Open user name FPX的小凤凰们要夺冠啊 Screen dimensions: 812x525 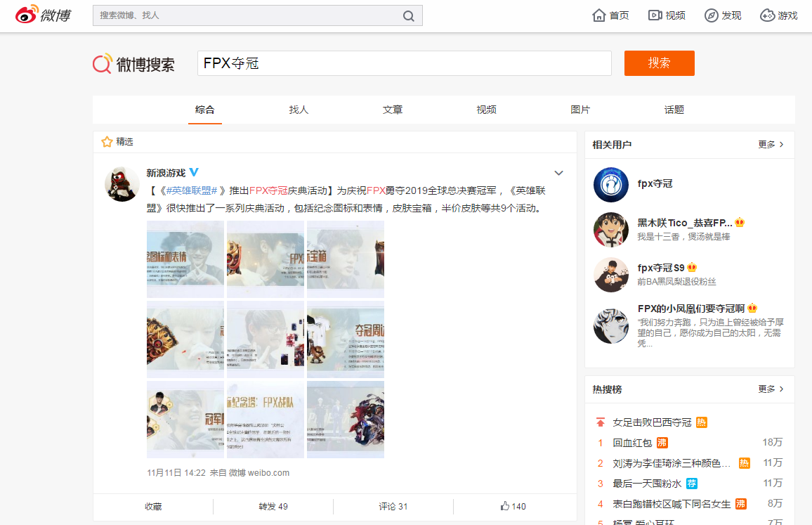690,309
